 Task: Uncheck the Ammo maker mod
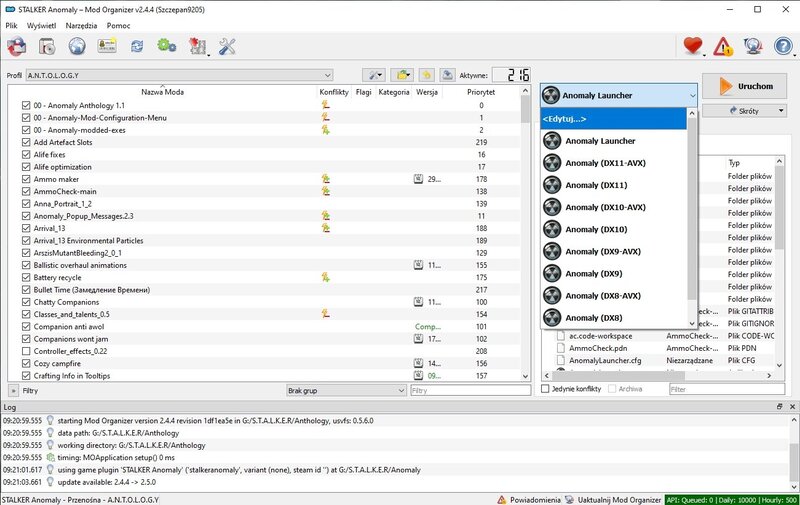26,179
